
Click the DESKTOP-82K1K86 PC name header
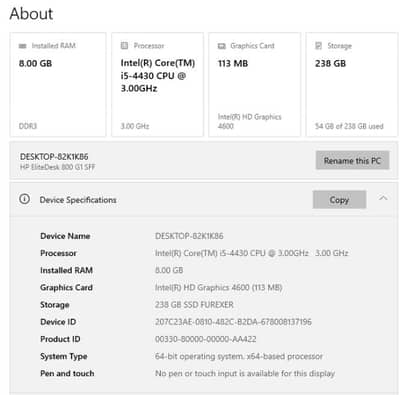coord(54,157)
